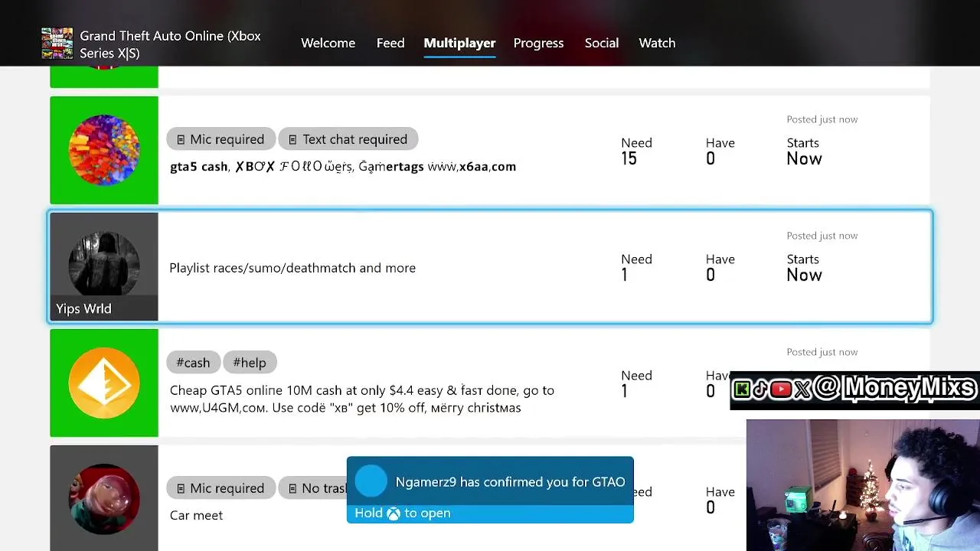Switch to the Welcome tab

(x=328, y=43)
